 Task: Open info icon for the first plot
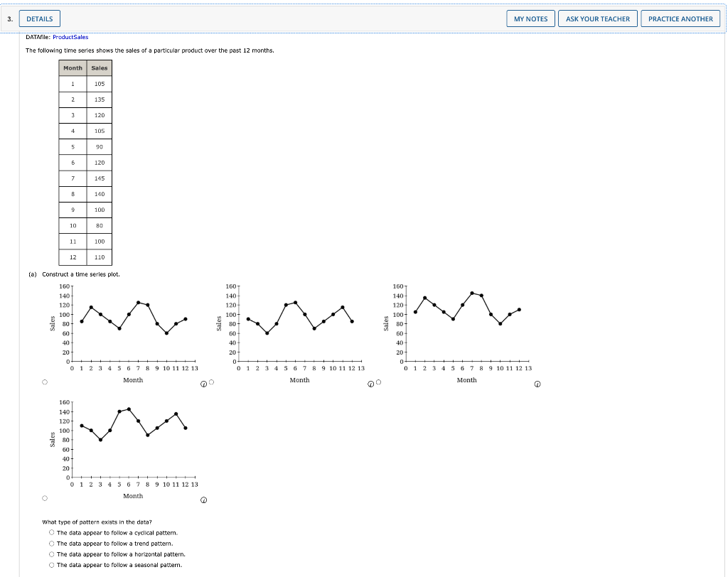[x=203, y=384]
